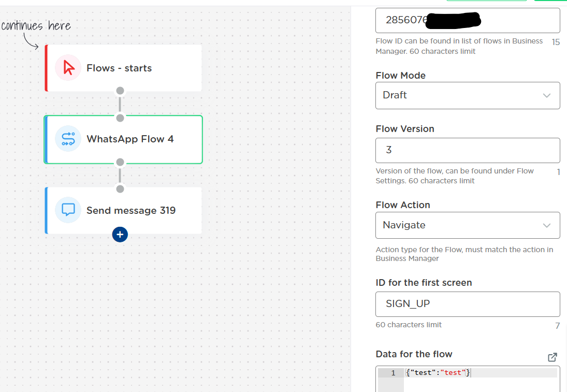Click the connector dot atop WhatsApp Flow 4
Viewport: 567px width, 392px height.
point(120,118)
